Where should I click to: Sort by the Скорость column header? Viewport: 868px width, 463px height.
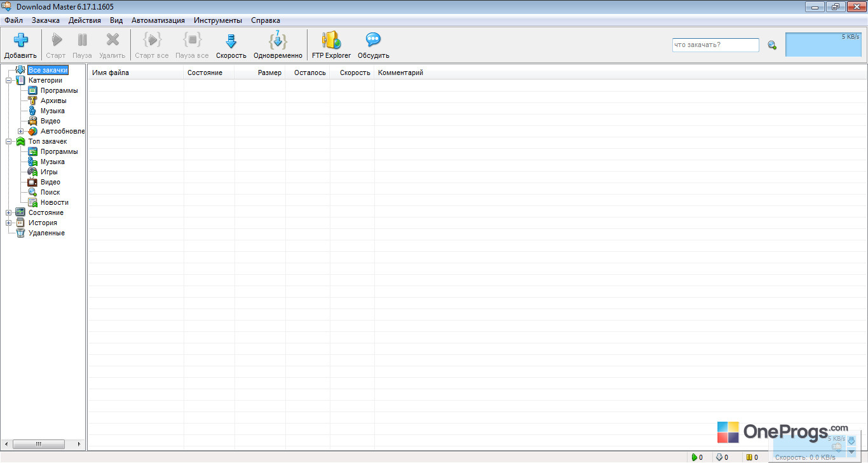tap(352, 73)
